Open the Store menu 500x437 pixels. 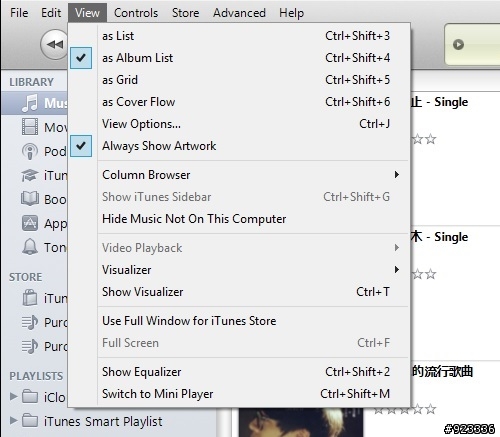[186, 13]
